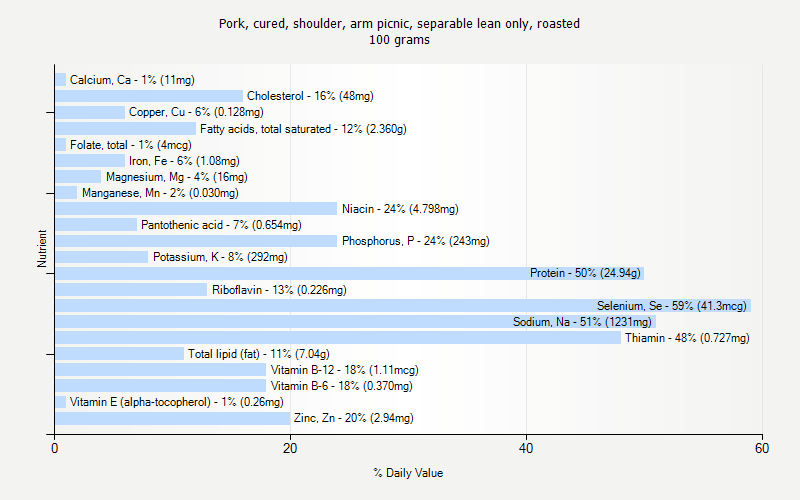Select the Riboflavin 13% label
This screenshot has width=800, height=500.
[x=279, y=290]
